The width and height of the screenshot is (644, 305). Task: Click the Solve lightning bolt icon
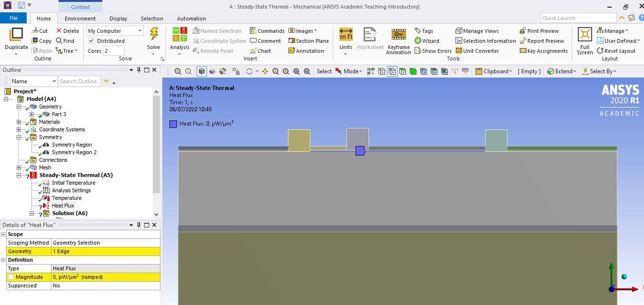pyautogui.click(x=154, y=34)
